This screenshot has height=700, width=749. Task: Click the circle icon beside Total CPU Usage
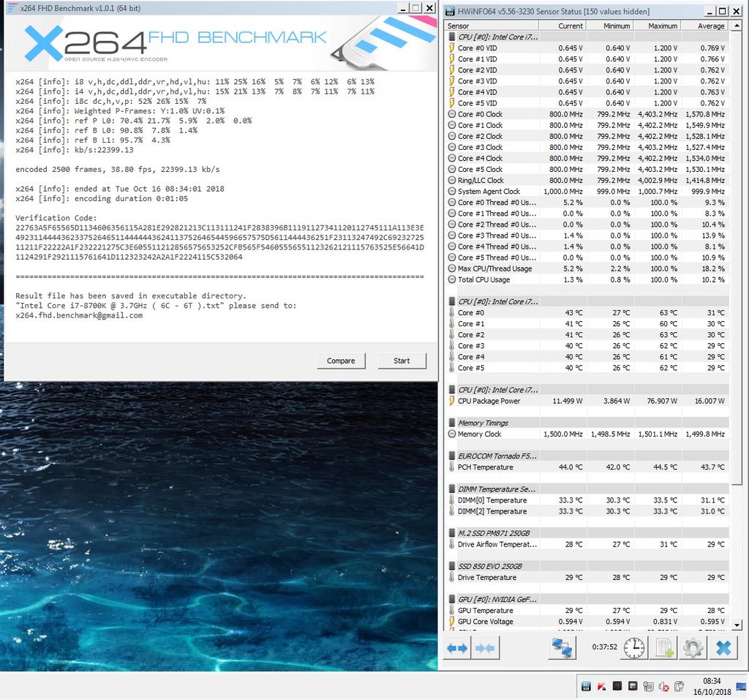pos(451,279)
